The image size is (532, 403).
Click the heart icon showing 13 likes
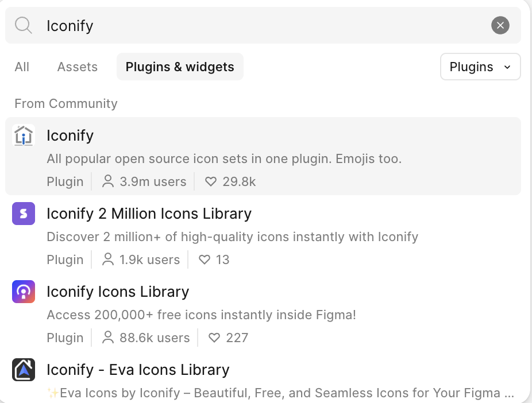click(x=204, y=260)
